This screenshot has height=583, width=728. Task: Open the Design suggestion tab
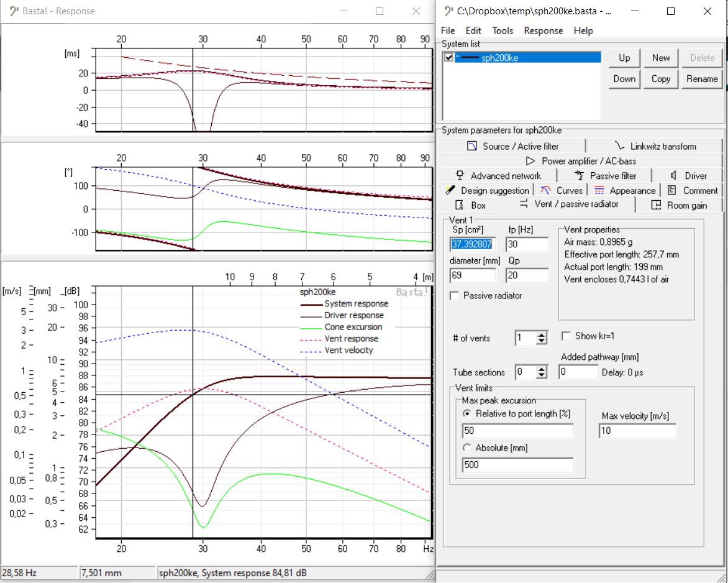tap(488, 191)
